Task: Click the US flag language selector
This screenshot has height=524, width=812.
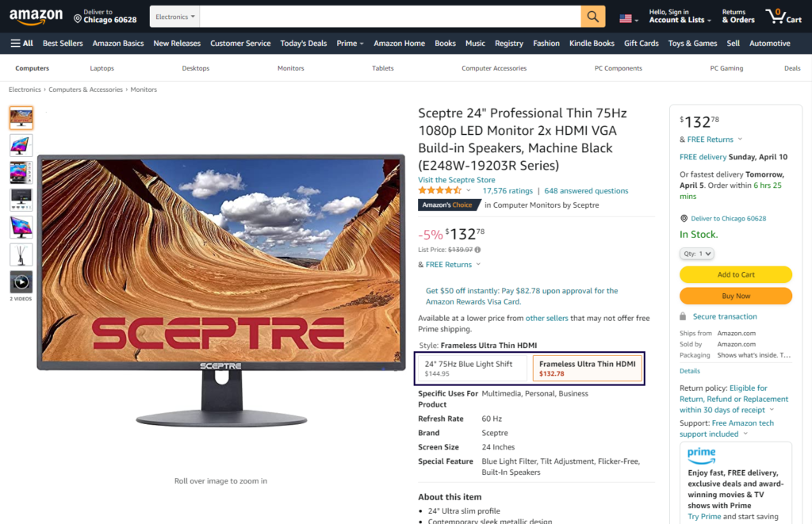Action: [629, 19]
